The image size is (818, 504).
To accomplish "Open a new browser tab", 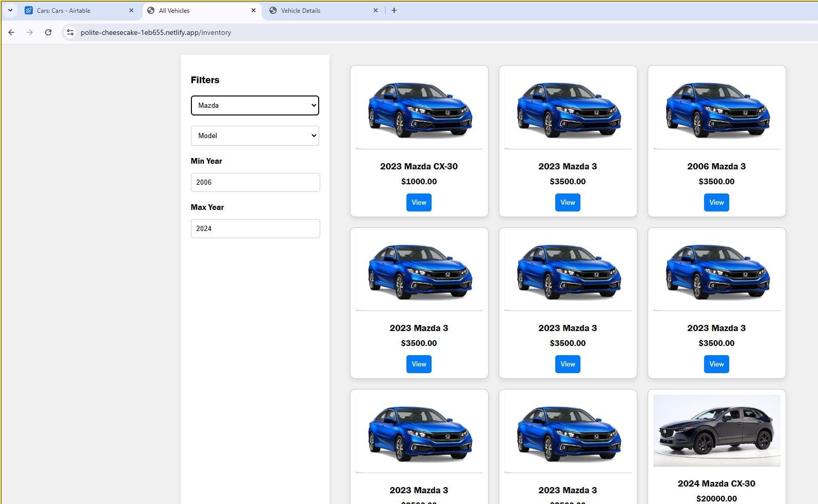I will [394, 10].
